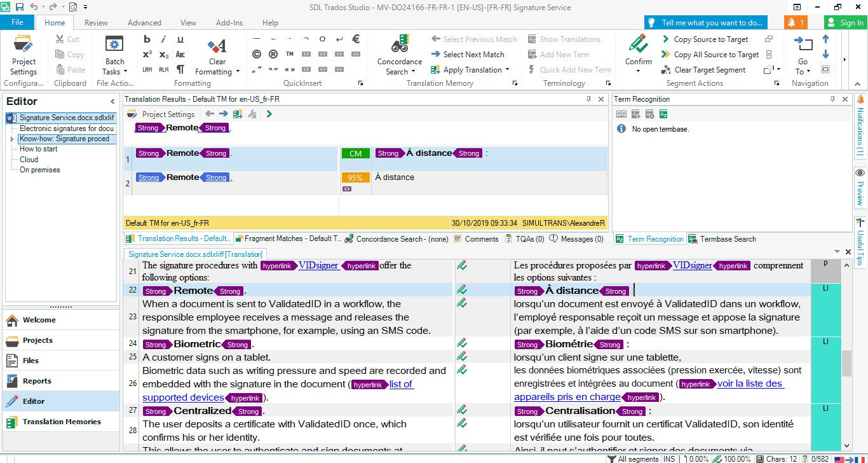Open the Comments tab
868x463 pixels.
click(476, 238)
